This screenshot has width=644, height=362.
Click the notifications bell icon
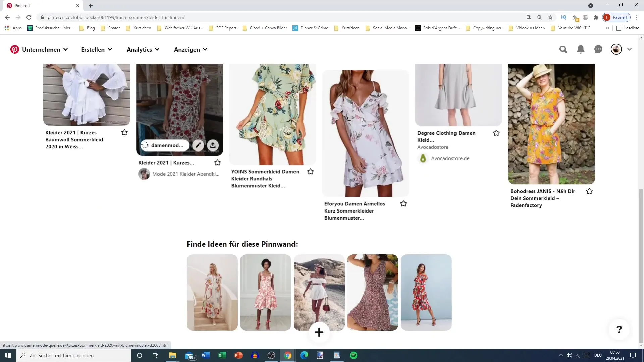pos(581,49)
